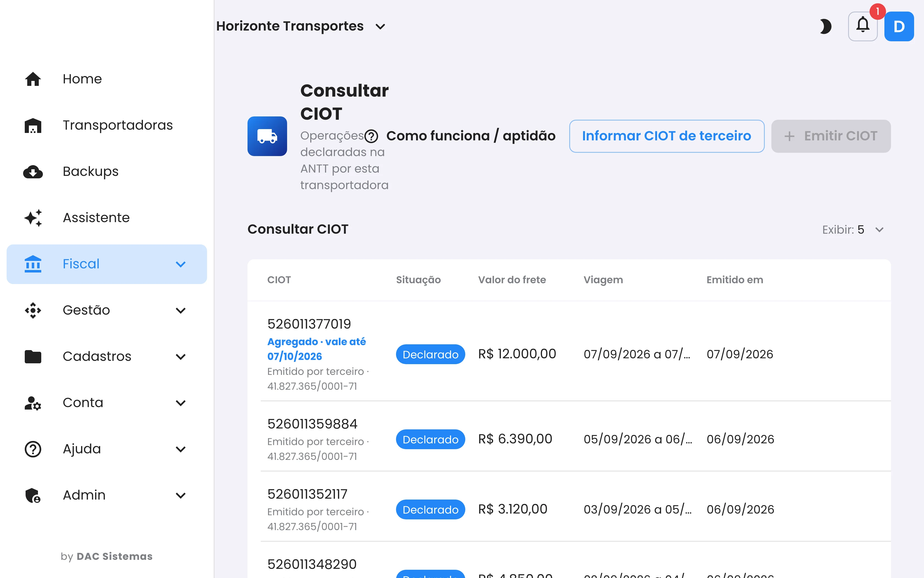924x578 pixels.
Task: Open notifications bell
Action: 862,26
